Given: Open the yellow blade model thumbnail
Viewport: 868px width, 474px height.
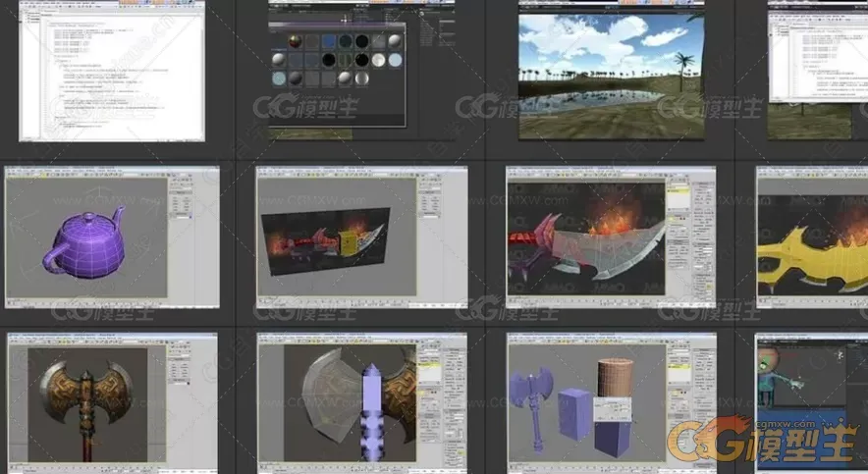Looking at the screenshot, I should (812, 237).
